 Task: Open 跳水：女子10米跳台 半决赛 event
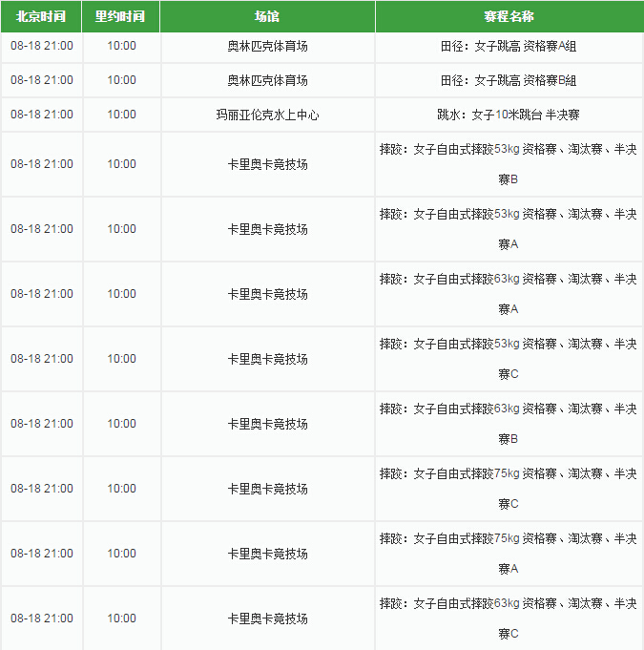click(508, 115)
